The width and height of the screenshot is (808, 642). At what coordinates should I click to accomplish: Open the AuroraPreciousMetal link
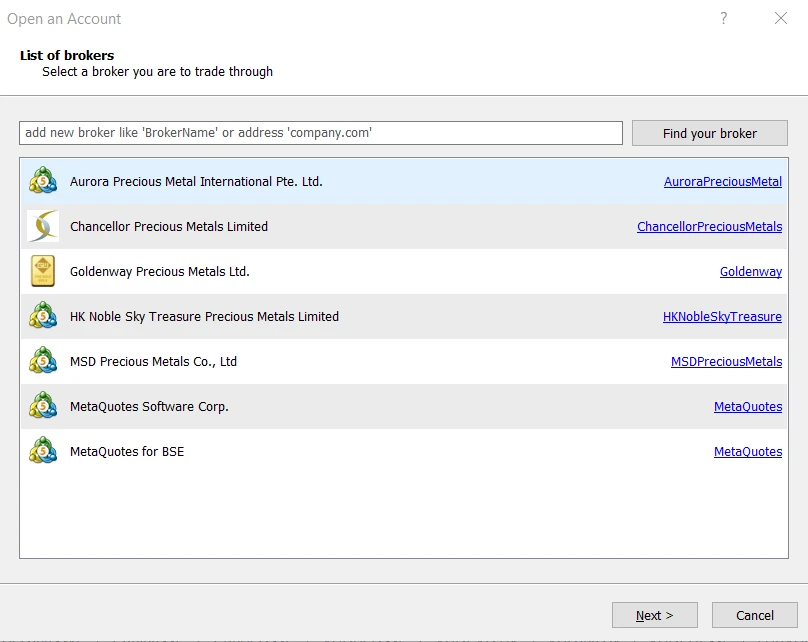[x=722, y=182]
